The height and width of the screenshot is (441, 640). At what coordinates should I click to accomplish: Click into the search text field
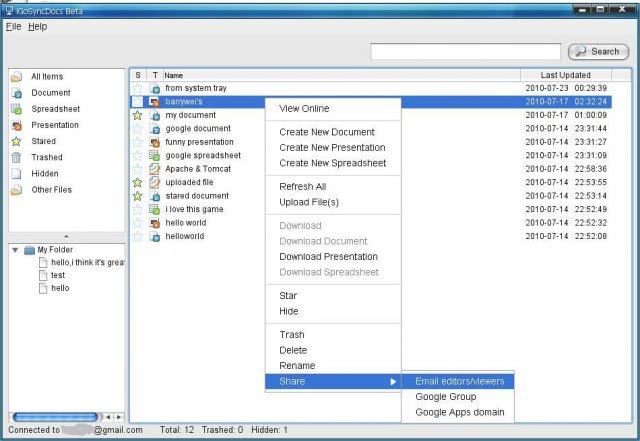click(465, 52)
